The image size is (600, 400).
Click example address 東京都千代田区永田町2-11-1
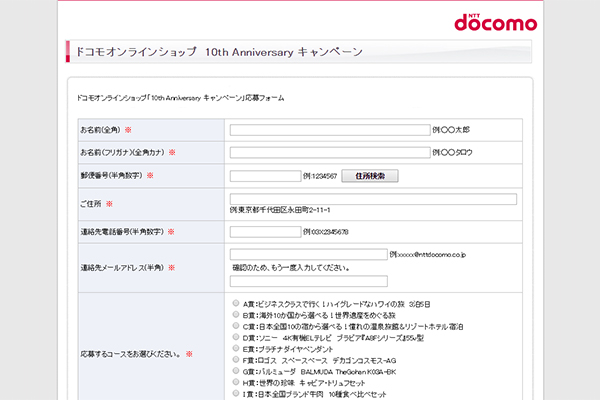280,210
